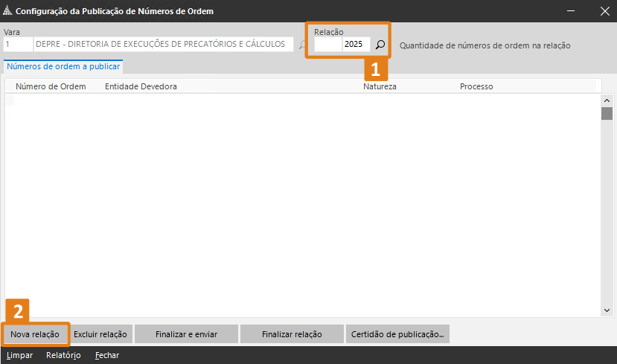Click the vertical scrollbar thumb
Image resolution: width=617 pixels, height=364 pixels.
[x=607, y=113]
